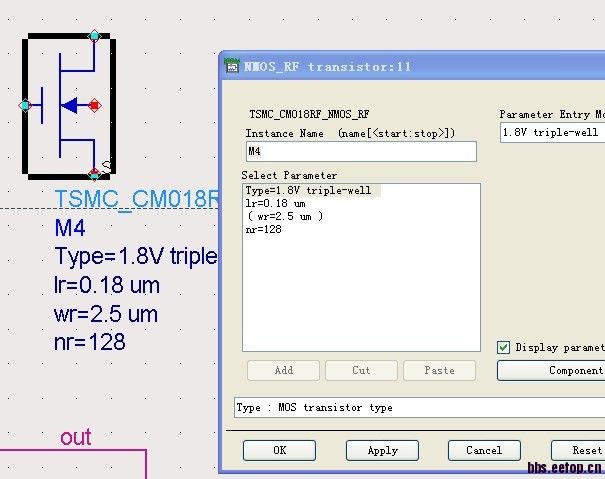Click the TSMC_CM018R label on schematic

(137, 198)
